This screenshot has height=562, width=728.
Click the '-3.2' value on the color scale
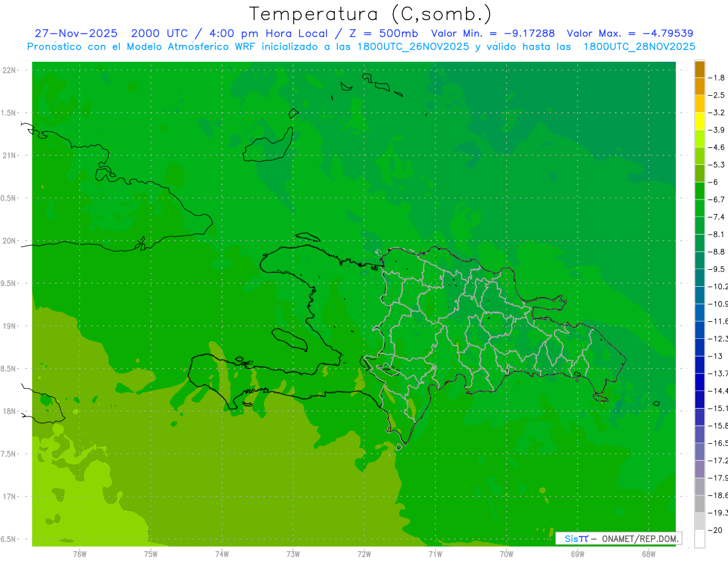(717, 113)
